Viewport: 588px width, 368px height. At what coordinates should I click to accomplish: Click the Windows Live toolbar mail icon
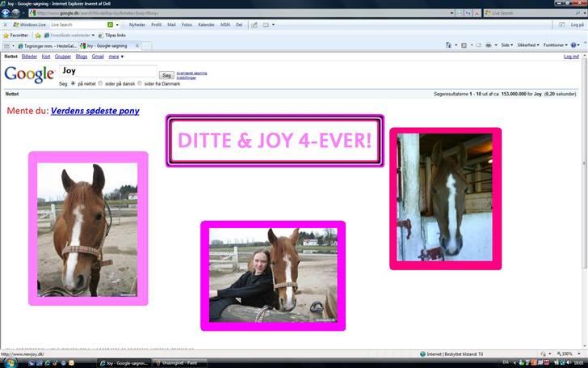[x=266, y=25]
